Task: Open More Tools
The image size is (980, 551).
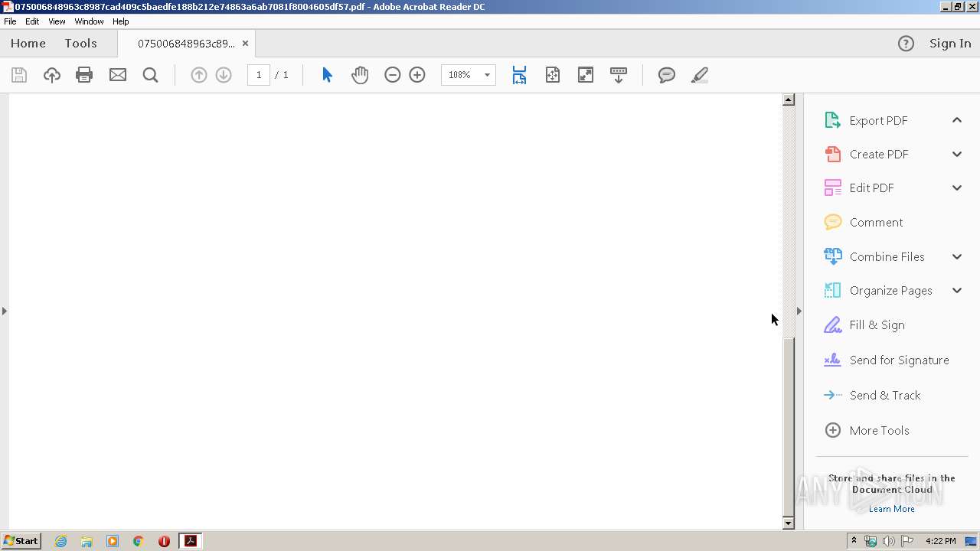Action: [x=867, y=430]
